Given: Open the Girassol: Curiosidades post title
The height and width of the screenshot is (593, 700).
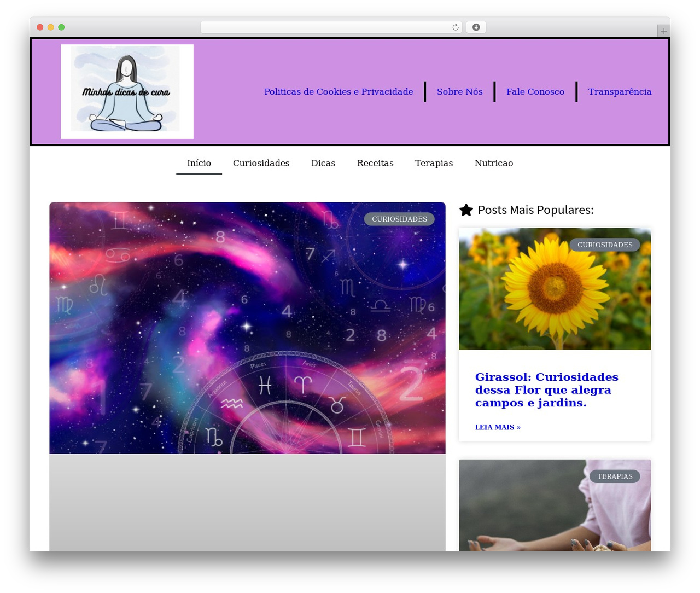Looking at the screenshot, I should click(547, 390).
